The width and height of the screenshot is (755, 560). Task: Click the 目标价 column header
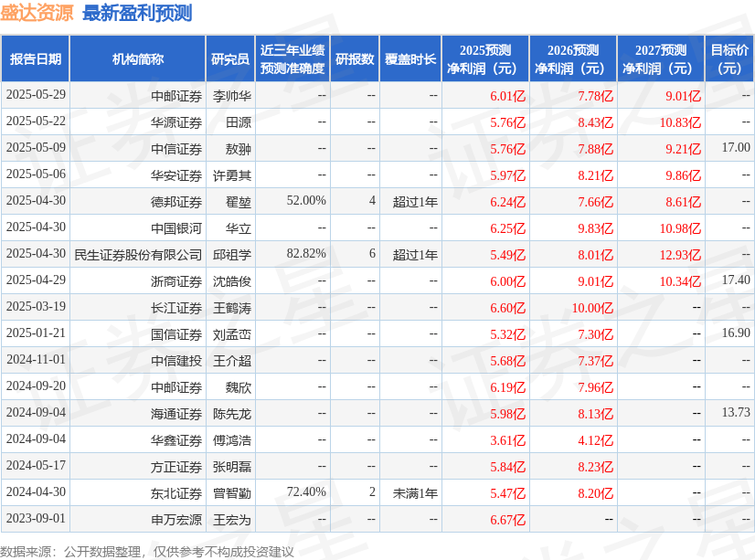pos(729,58)
